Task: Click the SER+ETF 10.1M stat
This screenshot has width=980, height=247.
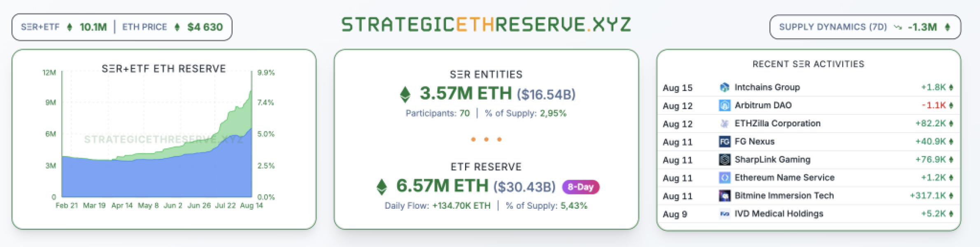Action: tap(64, 27)
